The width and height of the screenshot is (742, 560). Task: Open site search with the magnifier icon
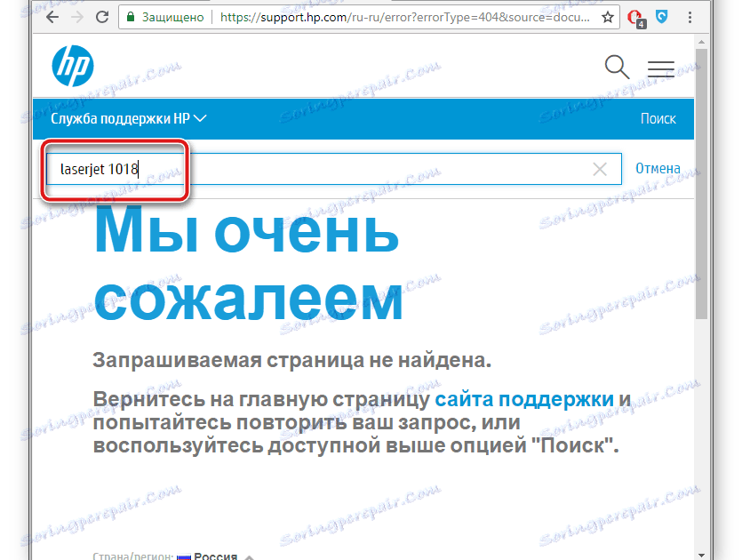[617, 68]
